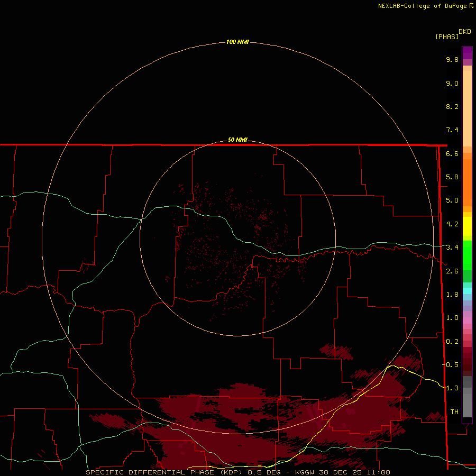Click the (KDP) abbreviation in the caption
476x476 pixels.
click(x=232, y=472)
